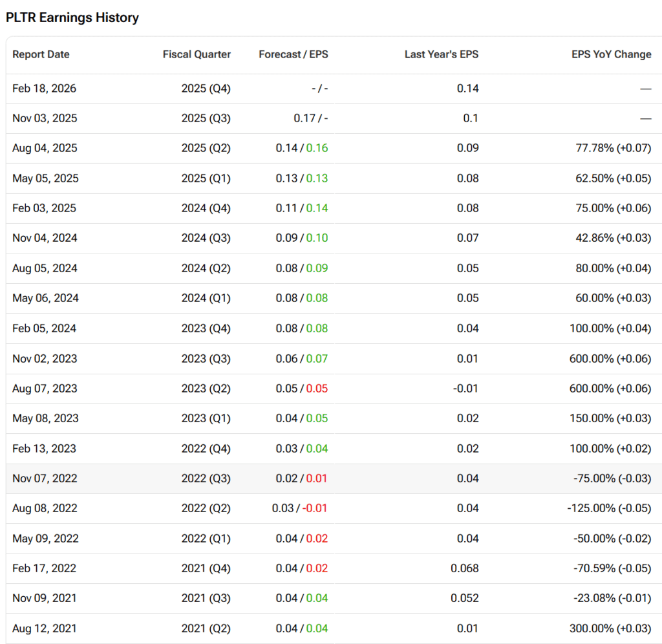This screenshot has width=662, height=644.
Task: Select the 0.052 last year's EPS value
Action: click(x=465, y=598)
